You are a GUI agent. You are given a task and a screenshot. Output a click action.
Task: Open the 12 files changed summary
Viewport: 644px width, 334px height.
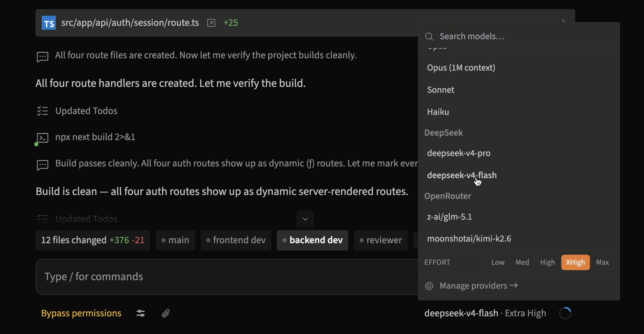(x=93, y=240)
